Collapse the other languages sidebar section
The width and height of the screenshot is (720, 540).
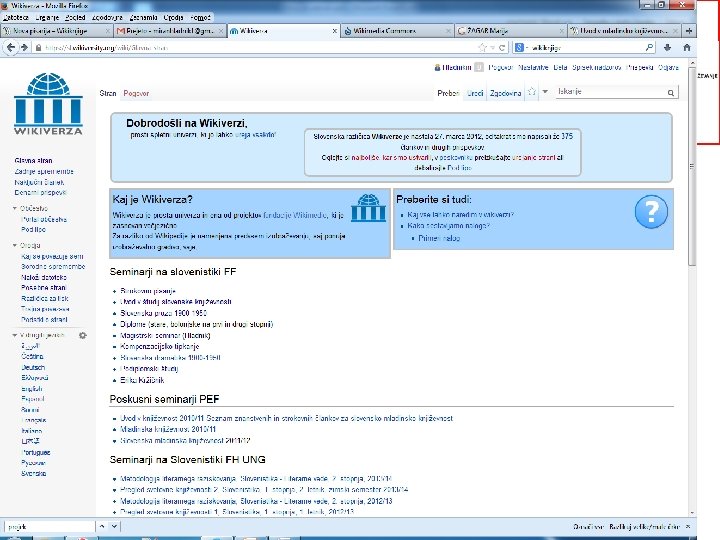(x=15, y=335)
